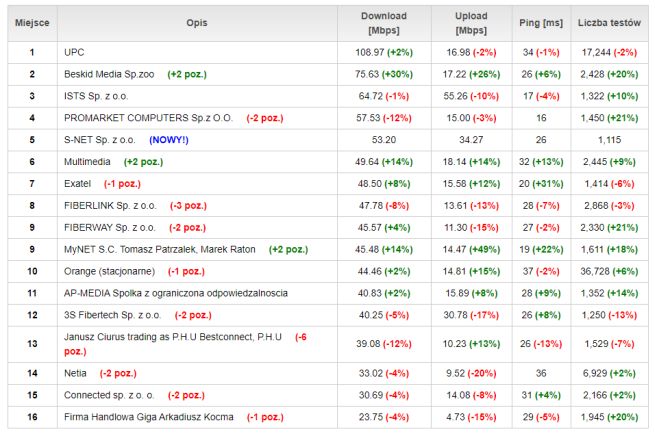Select ISTS Sp. z o.o. provider

coord(97,95)
